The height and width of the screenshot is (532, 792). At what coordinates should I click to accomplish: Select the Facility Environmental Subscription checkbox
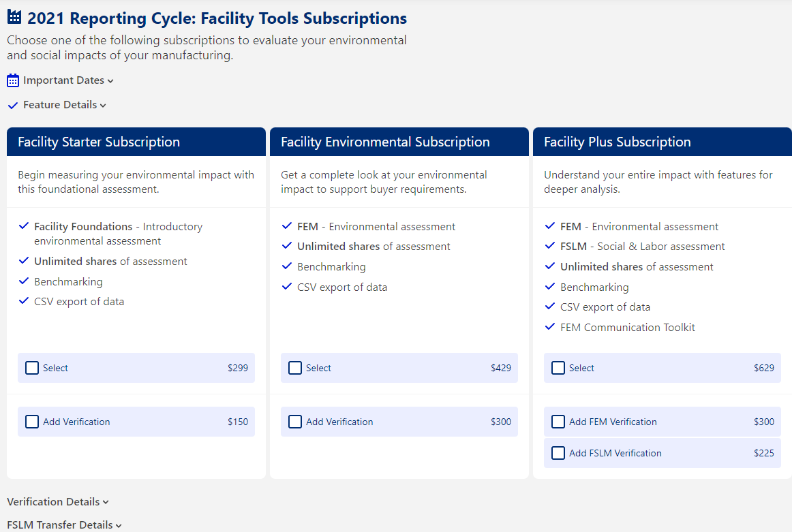[295, 368]
